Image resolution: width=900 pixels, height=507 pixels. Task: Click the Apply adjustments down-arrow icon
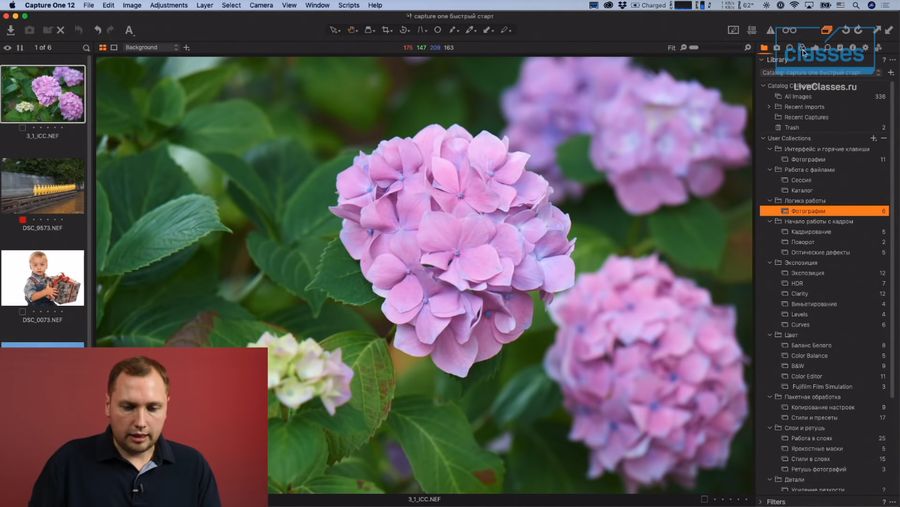point(889,30)
